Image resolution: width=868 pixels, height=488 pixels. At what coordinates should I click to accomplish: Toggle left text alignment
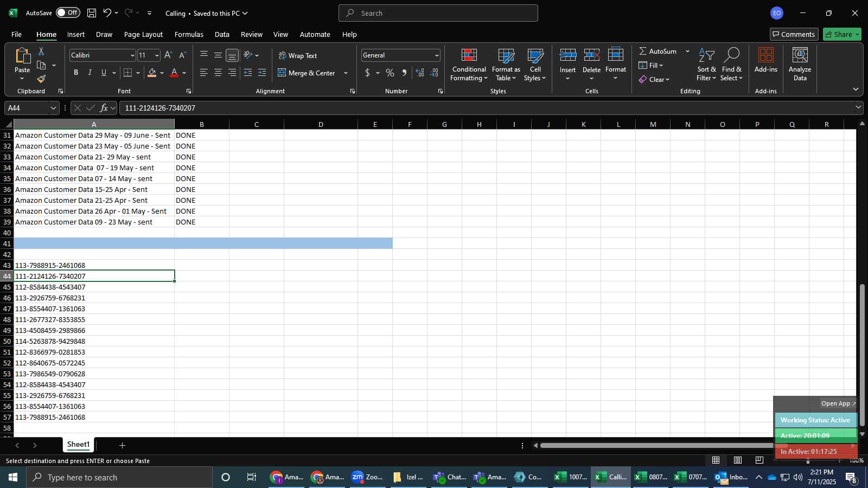tap(204, 73)
